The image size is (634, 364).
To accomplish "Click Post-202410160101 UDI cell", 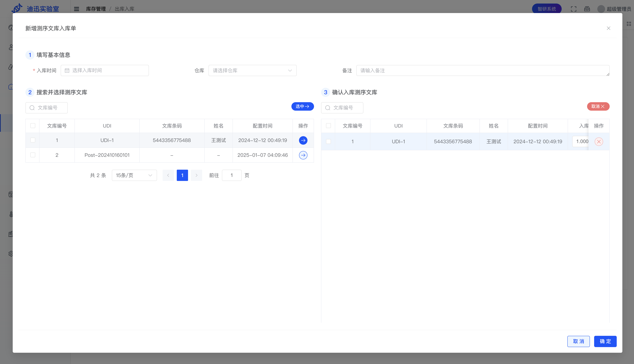I will coord(107,155).
